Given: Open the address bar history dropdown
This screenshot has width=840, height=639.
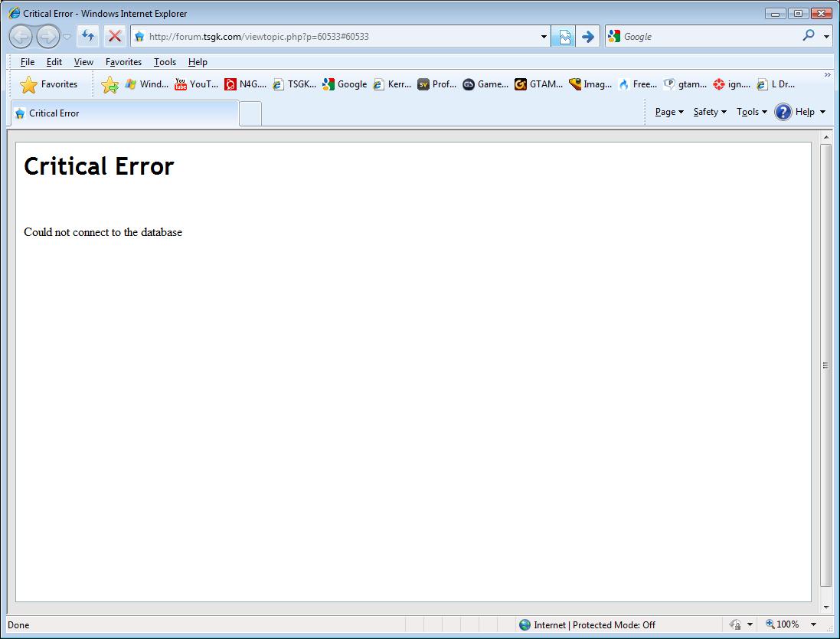Looking at the screenshot, I should pos(544,36).
